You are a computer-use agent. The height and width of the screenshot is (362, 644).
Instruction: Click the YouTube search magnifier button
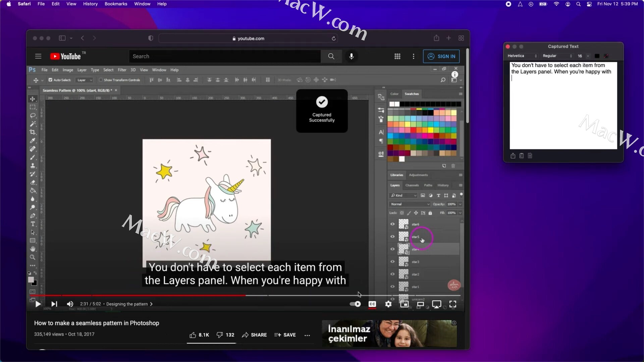[331, 56]
